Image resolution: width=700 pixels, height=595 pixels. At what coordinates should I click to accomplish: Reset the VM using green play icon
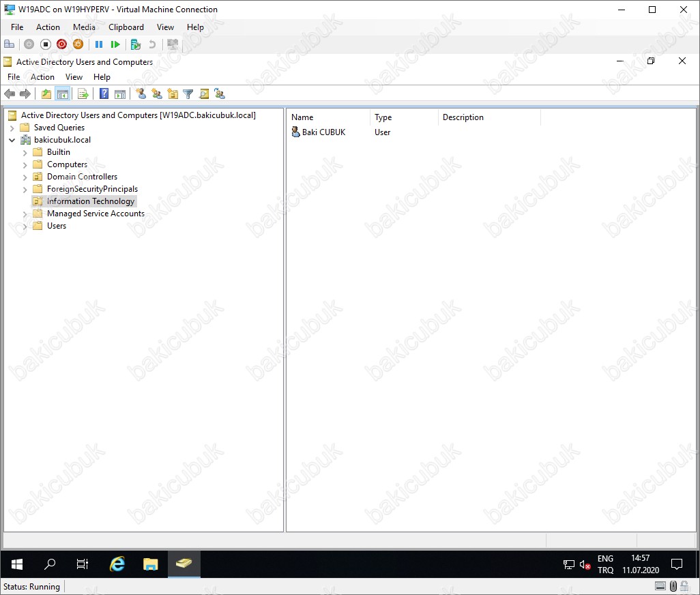(x=115, y=44)
